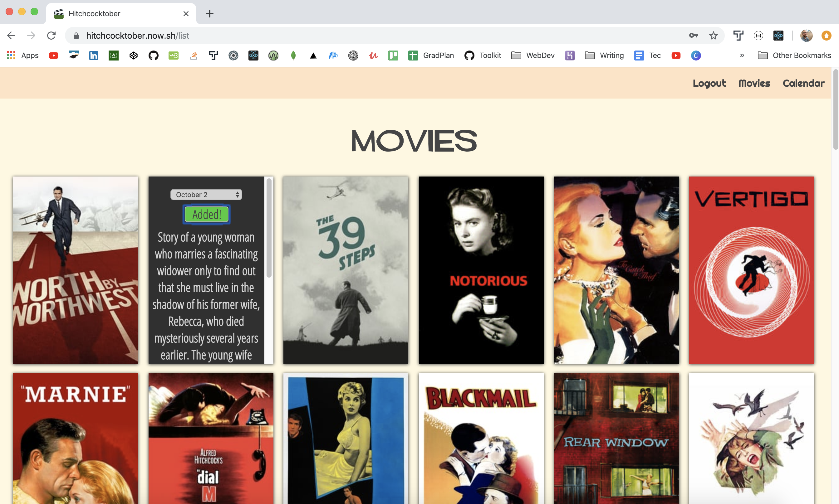Select the Vertigo poster
839x504 pixels.
click(x=751, y=270)
